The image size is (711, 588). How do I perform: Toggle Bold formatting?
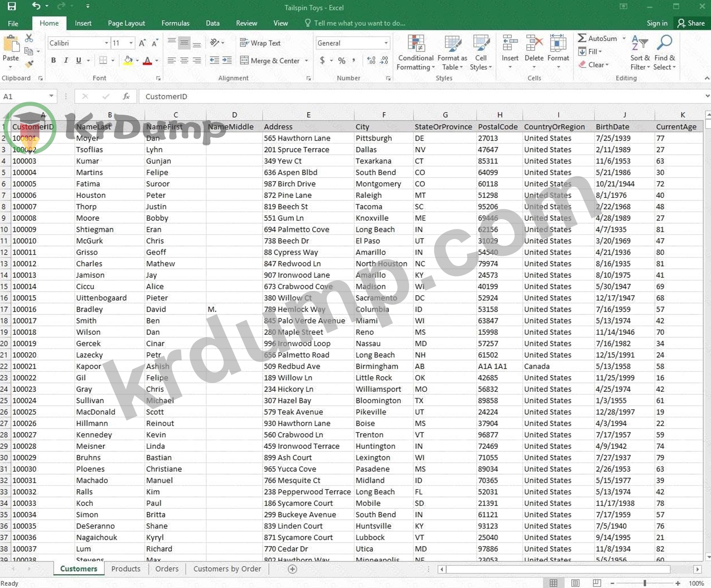(54, 60)
